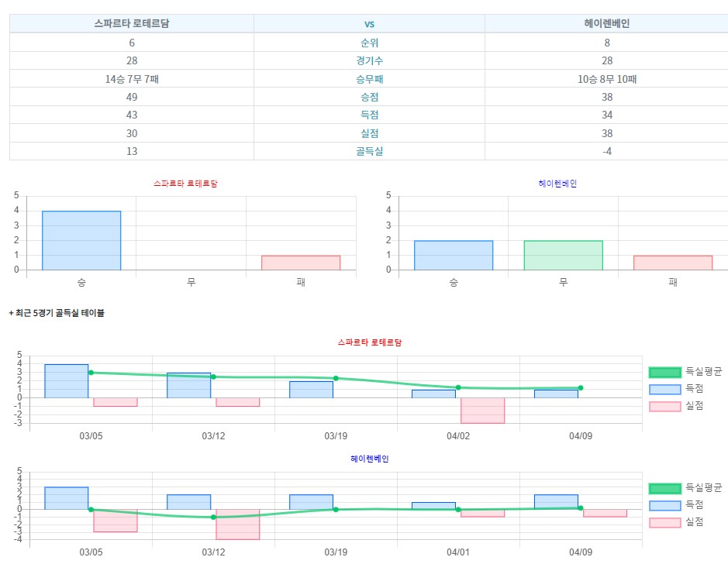Click Sparta's 04/02 pink conceded bar
This screenshot has height=564, width=728.
482,411
